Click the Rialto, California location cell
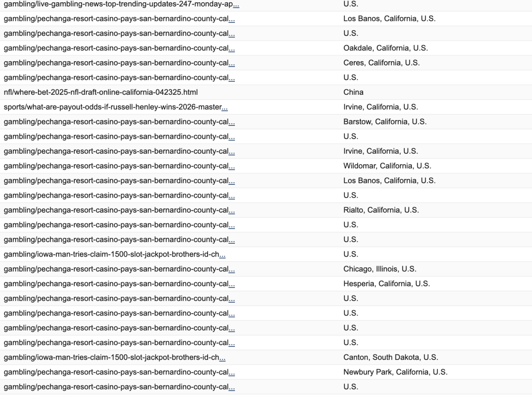 [x=381, y=210]
